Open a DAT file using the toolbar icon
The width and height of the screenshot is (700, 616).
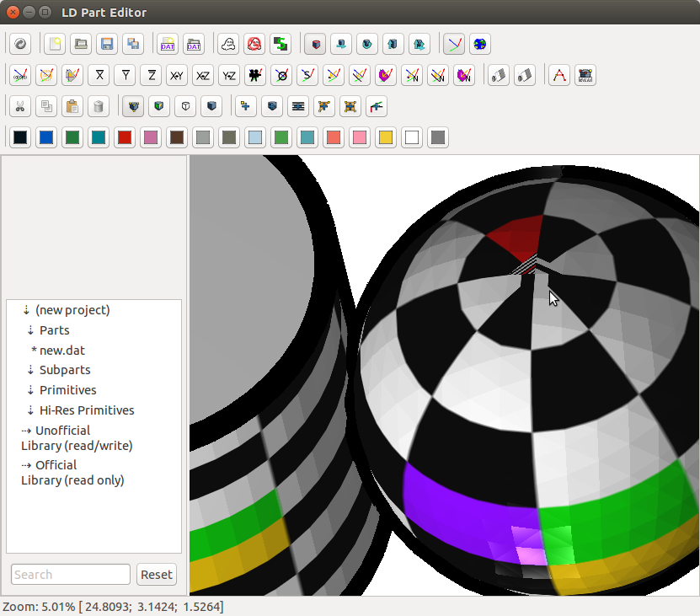(x=194, y=44)
